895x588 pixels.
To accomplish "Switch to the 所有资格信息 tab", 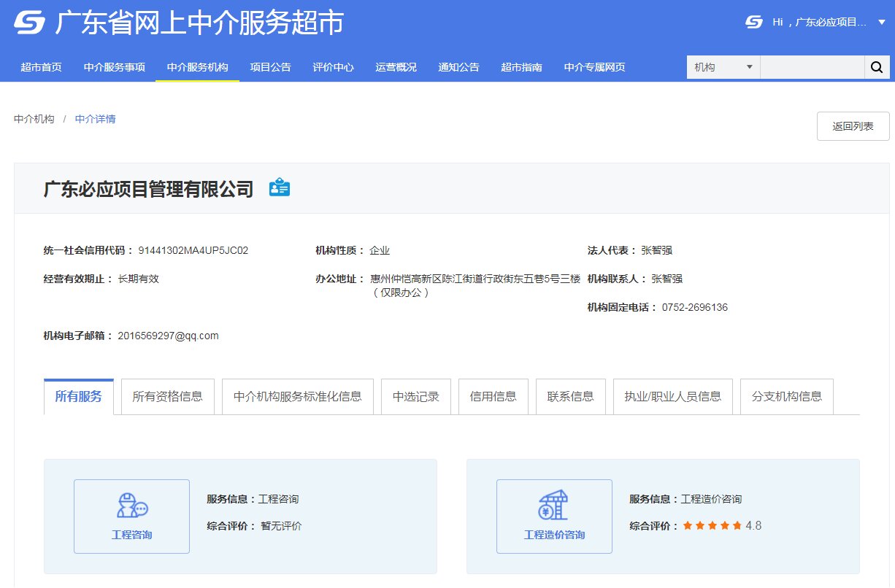I will 167,396.
